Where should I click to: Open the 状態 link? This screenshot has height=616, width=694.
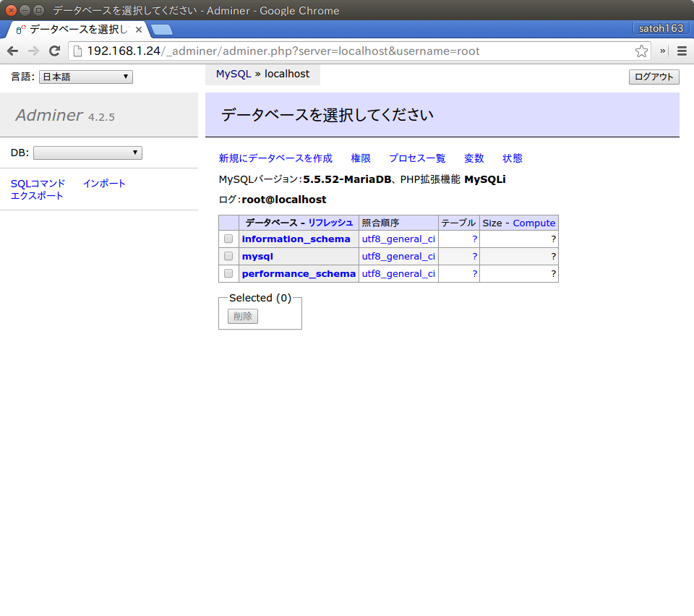(513, 158)
